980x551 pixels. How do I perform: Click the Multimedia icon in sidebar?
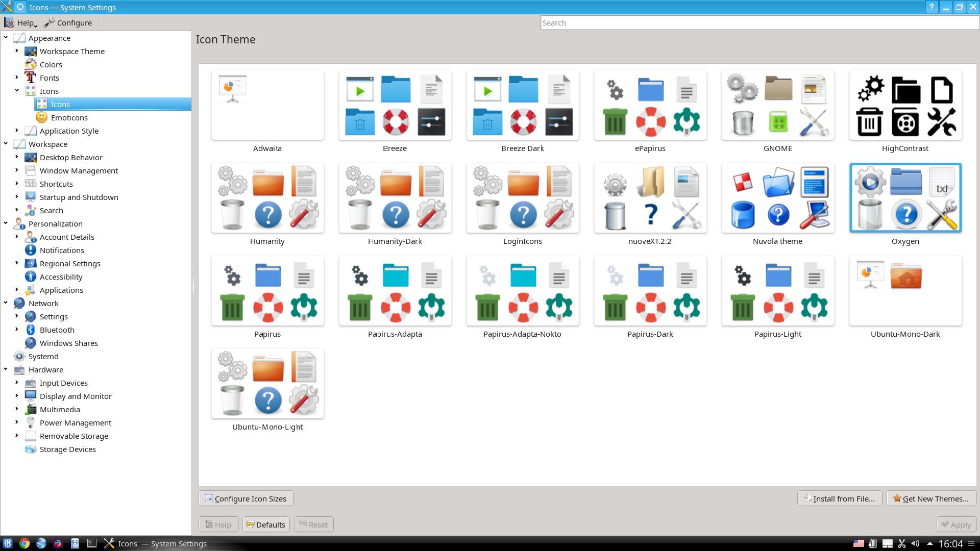pos(31,409)
